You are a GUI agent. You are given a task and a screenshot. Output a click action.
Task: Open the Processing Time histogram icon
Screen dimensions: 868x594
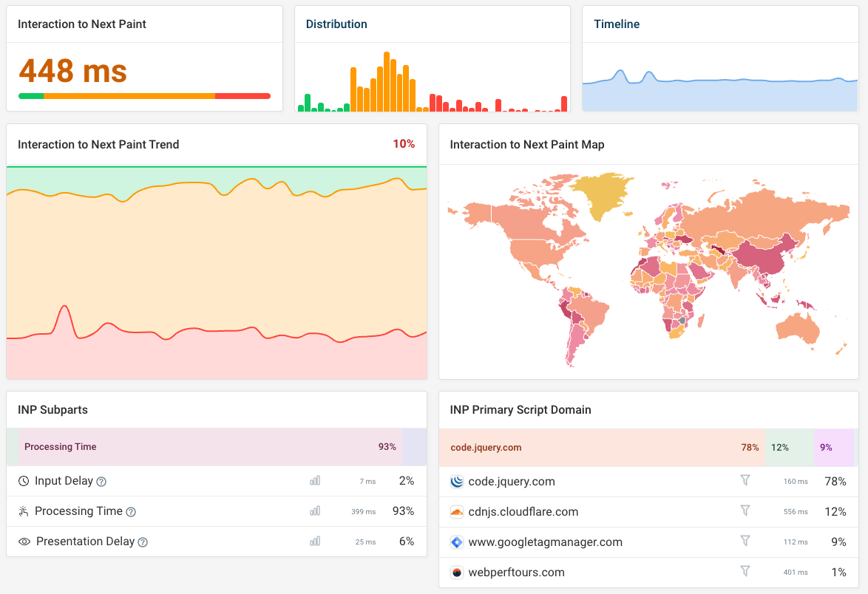[x=315, y=511]
